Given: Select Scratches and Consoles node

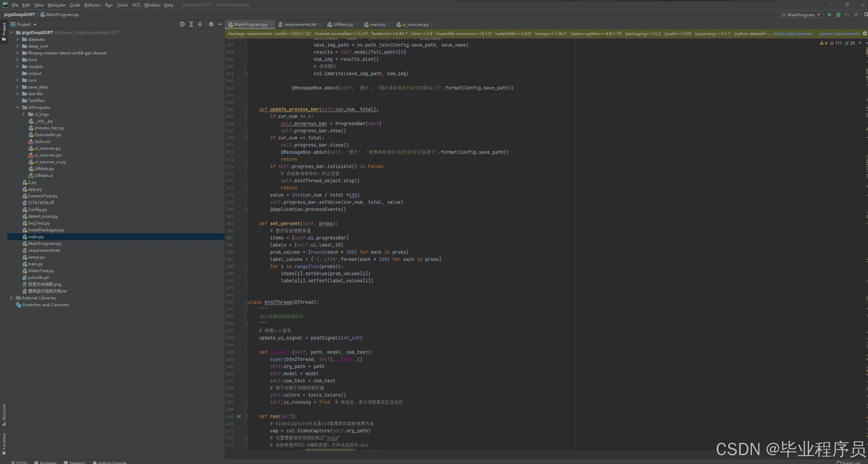Looking at the screenshot, I should click(45, 305).
